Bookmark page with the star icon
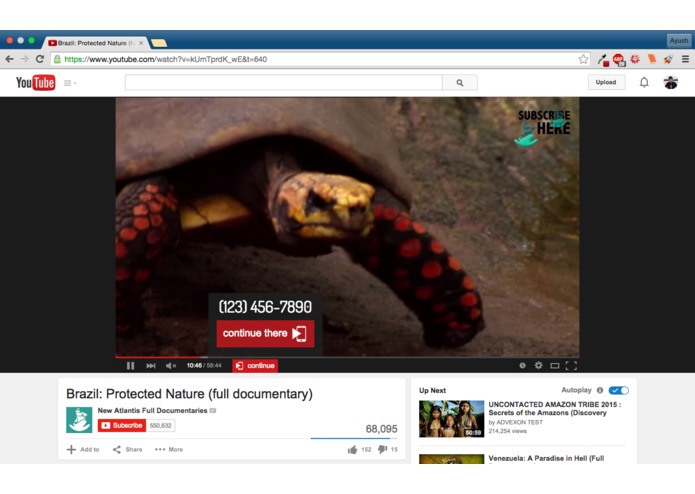Image resolution: width=695 pixels, height=494 pixels. pos(583,59)
